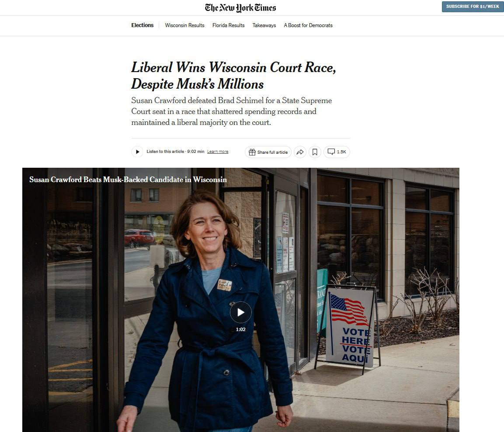
Task: Bookmark this article with the save icon
Action: point(315,152)
